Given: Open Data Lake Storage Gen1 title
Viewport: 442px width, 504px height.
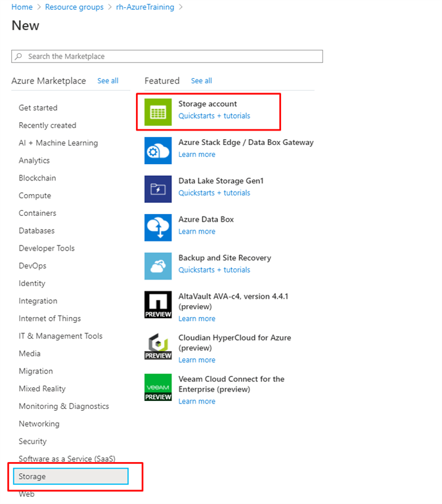Looking at the screenshot, I should click(x=221, y=181).
